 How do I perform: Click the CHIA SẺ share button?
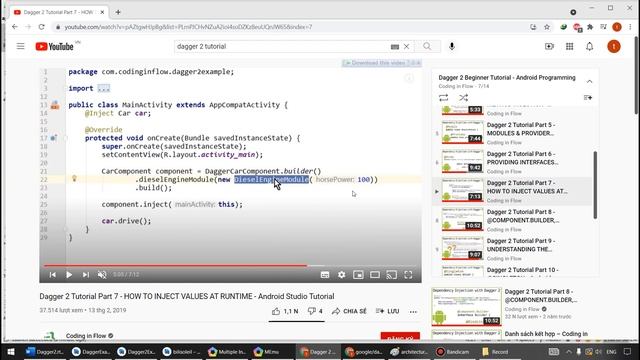pyautogui.click(x=349, y=311)
